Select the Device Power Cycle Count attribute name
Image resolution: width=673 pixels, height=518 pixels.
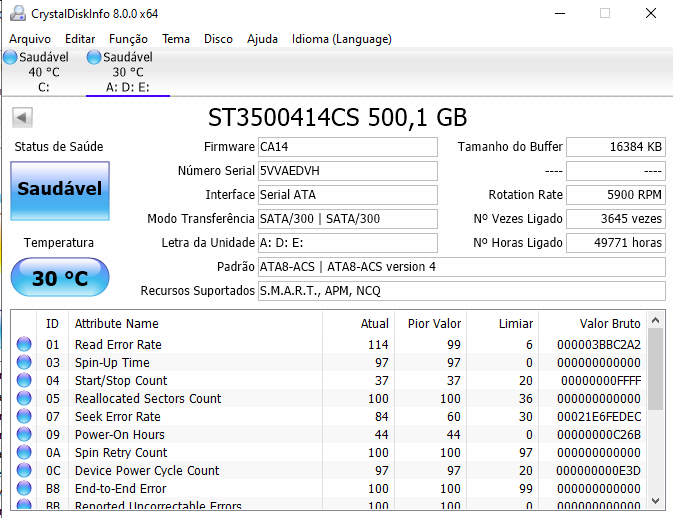(x=147, y=471)
